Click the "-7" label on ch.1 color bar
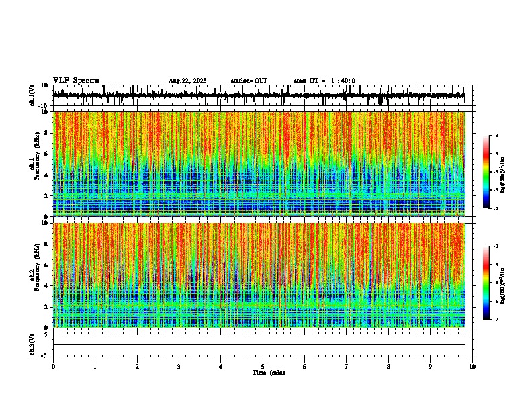532x411 pixels. pyautogui.click(x=495, y=208)
